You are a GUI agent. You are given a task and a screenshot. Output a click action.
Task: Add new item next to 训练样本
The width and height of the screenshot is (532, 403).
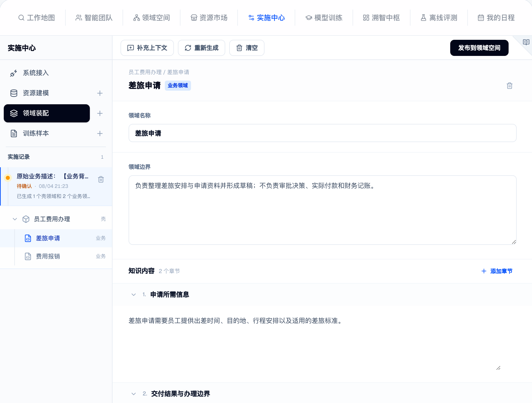[100, 133]
